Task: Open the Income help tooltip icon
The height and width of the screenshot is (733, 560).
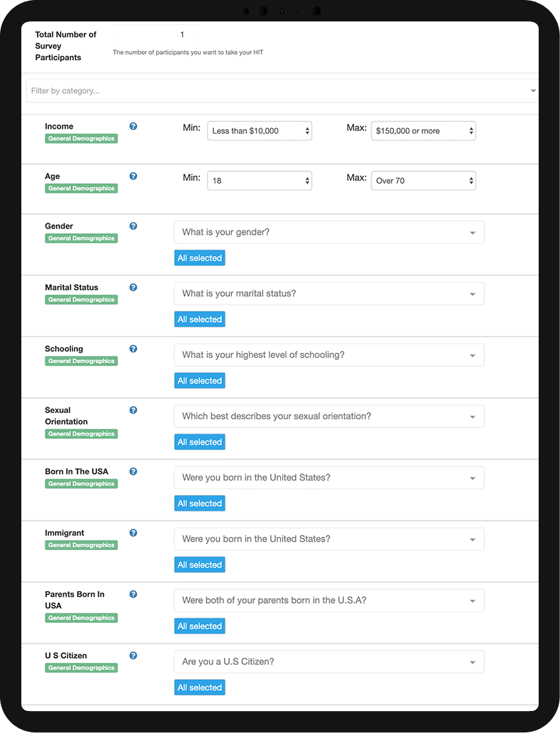Action: [x=133, y=126]
